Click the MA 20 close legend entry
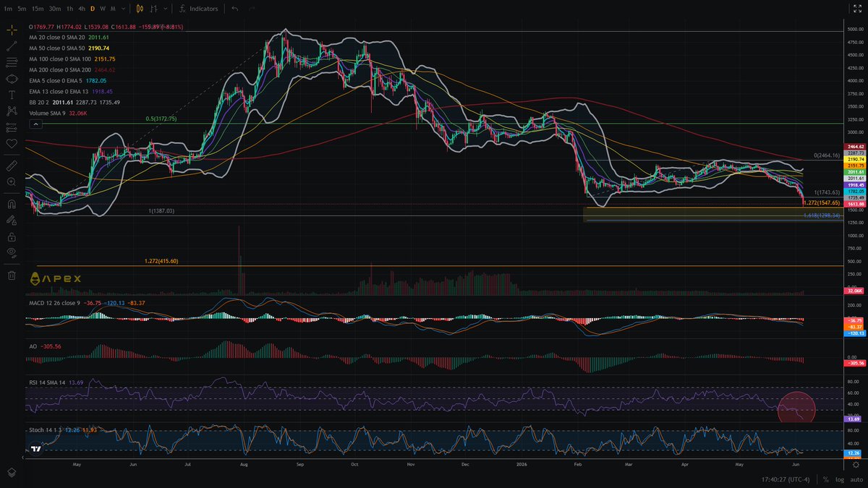This screenshot has width=868, height=488. click(x=69, y=37)
